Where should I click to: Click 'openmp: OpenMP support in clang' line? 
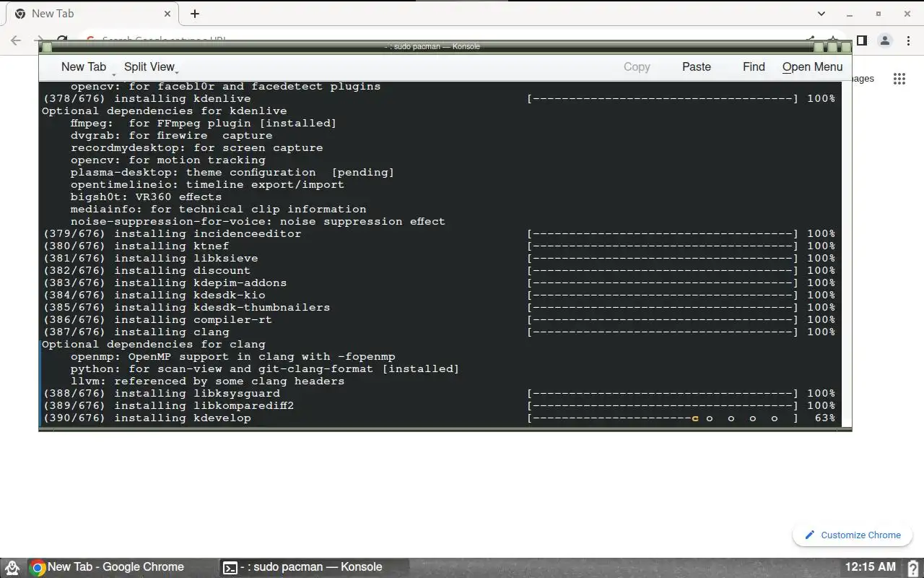[x=233, y=356]
